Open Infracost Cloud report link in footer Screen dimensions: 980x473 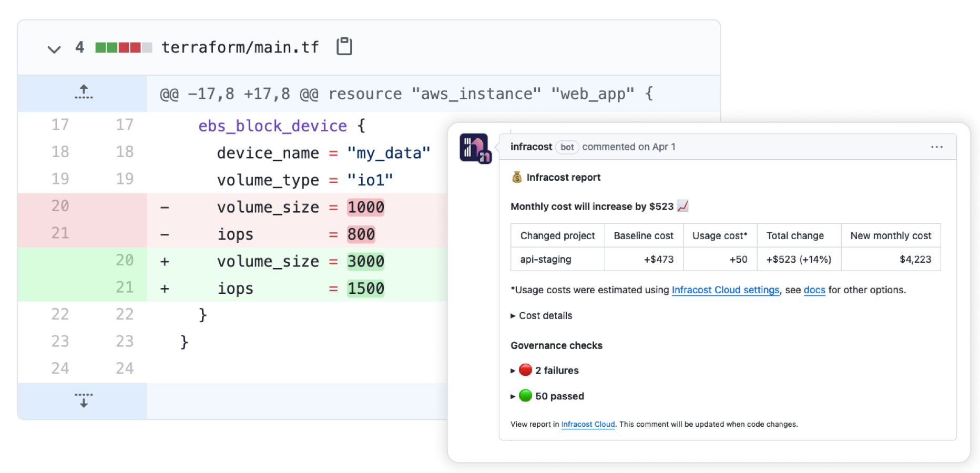pyautogui.click(x=588, y=424)
